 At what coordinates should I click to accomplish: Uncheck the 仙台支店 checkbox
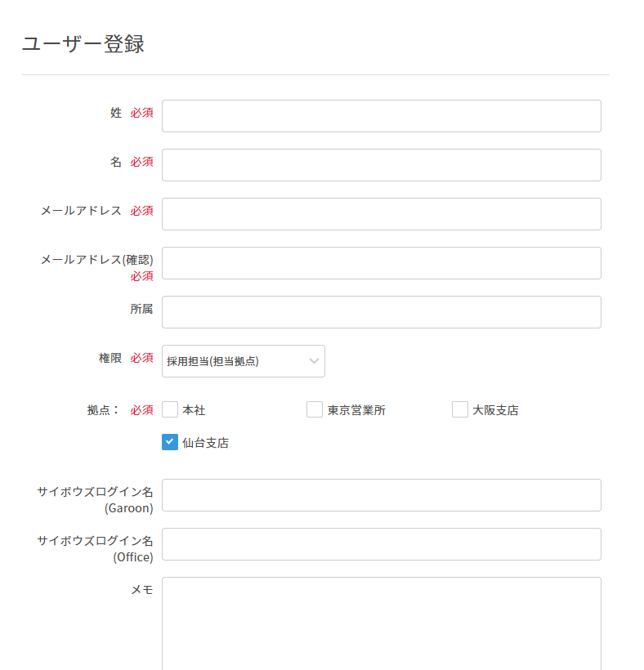click(x=170, y=442)
